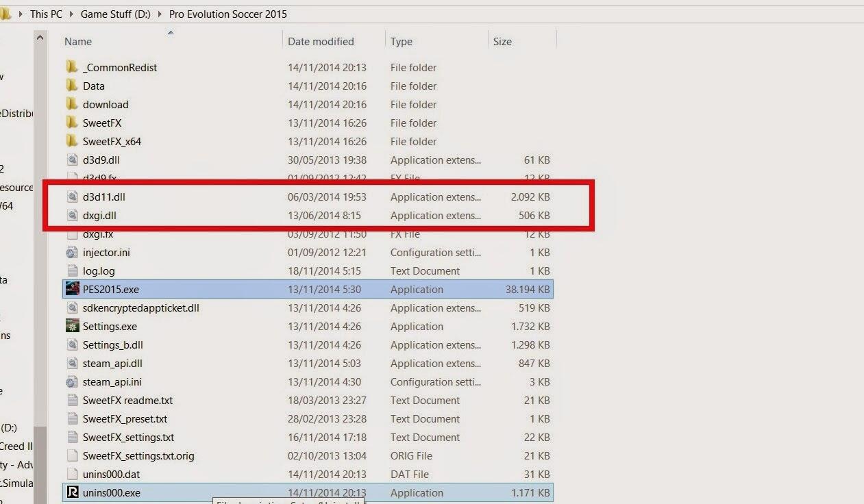This screenshot has height=504, width=864.
Task: Click the 18/11/2014 5:15 date of log.log
Action: click(324, 270)
